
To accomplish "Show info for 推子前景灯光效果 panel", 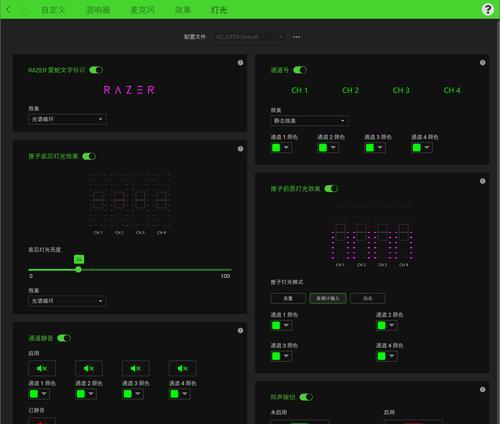I will (x=482, y=181).
